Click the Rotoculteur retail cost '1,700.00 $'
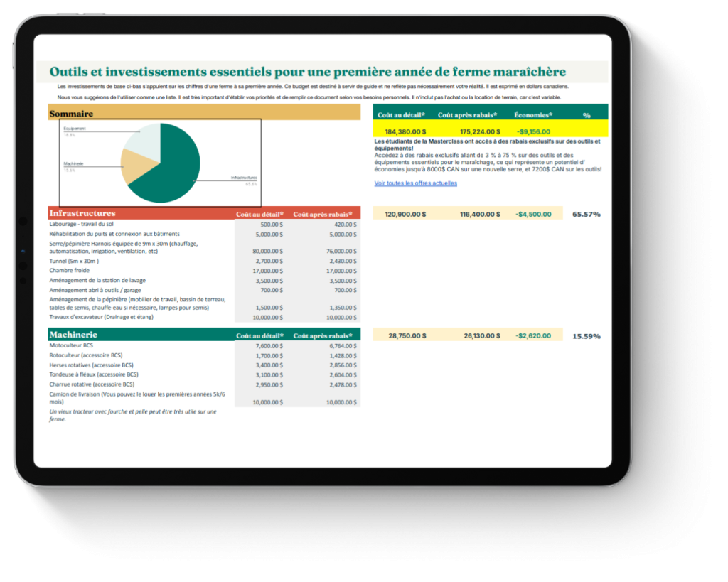Image resolution: width=728 pixels, height=582 pixels. (269, 356)
